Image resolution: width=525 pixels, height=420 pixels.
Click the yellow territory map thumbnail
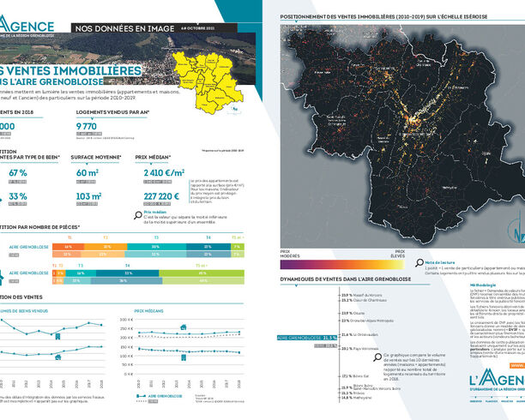(x=208, y=82)
